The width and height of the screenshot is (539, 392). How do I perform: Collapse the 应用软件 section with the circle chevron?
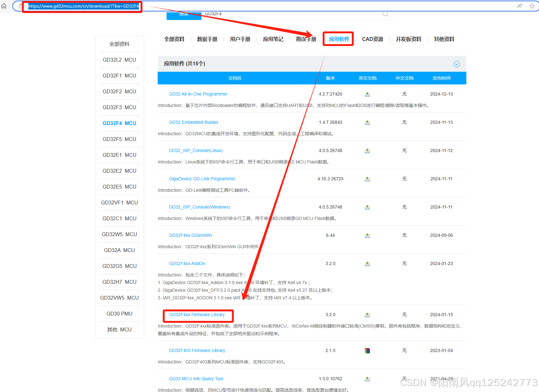[x=457, y=64]
